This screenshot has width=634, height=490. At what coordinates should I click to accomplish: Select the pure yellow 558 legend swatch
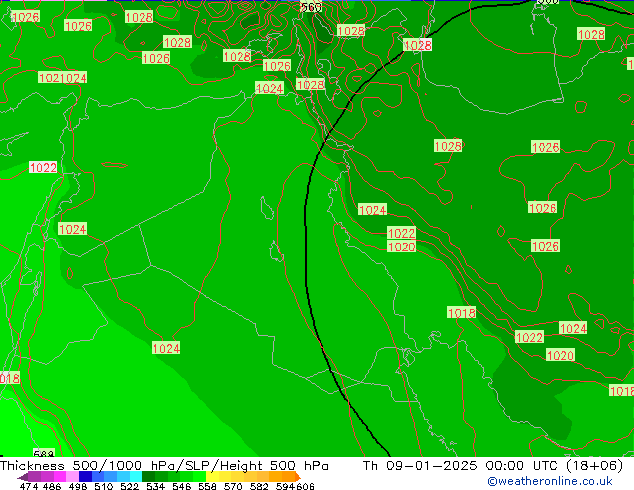pos(212,476)
